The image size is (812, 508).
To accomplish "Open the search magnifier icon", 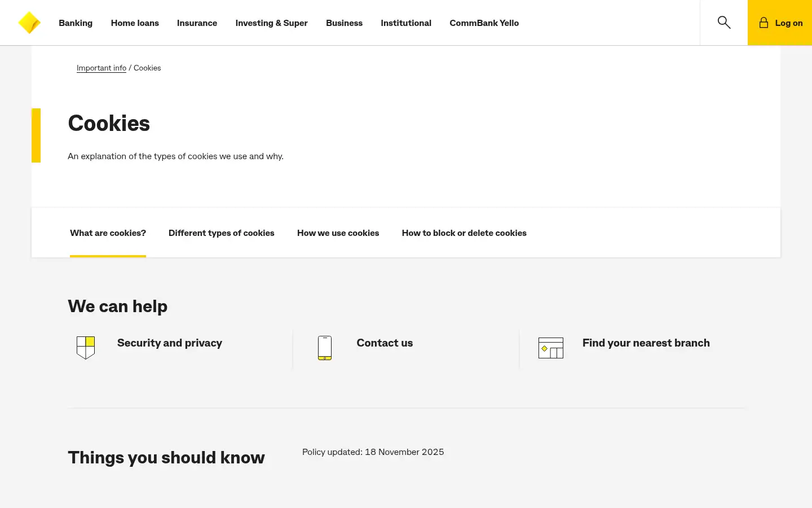I will coord(724,23).
